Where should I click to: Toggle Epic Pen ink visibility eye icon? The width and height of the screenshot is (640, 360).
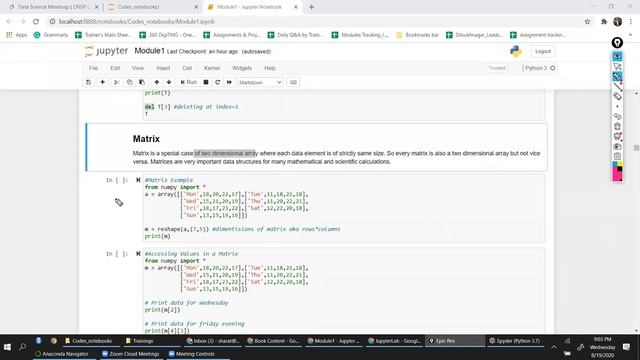coord(617,56)
